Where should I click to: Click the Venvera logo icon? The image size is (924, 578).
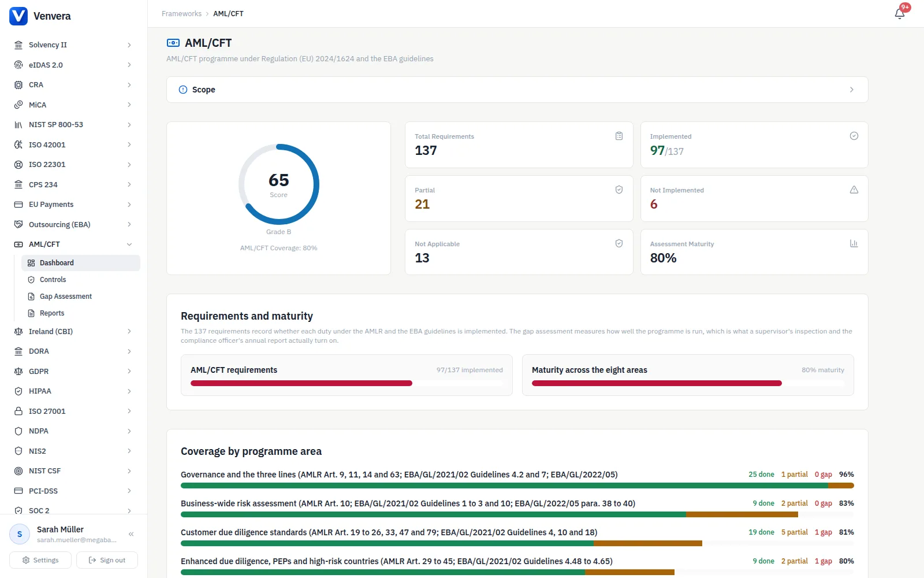coord(18,16)
